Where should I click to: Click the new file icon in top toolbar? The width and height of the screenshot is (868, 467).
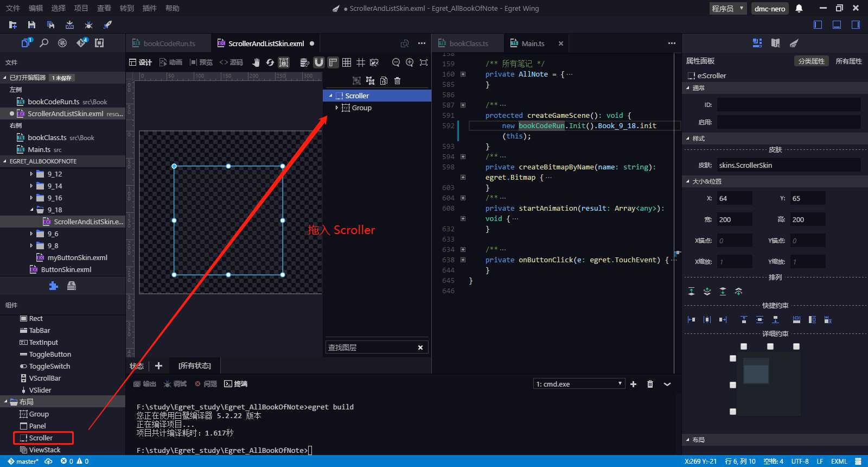tap(13, 25)
